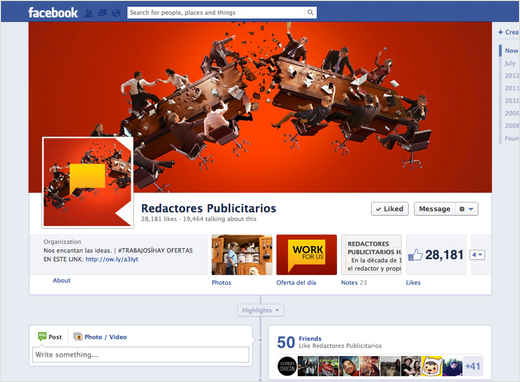520x382 pixels.
Task: Click the Create link at top right
Action: (509, 32)
